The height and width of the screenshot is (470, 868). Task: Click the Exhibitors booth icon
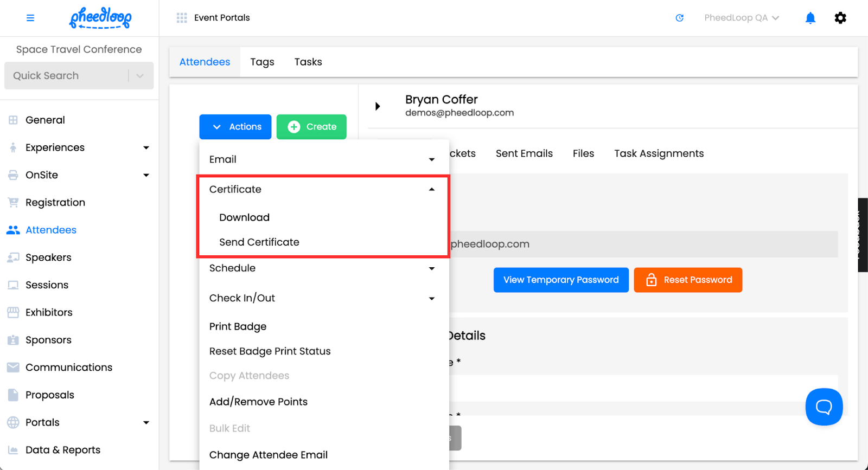click(x=13, y=312)
